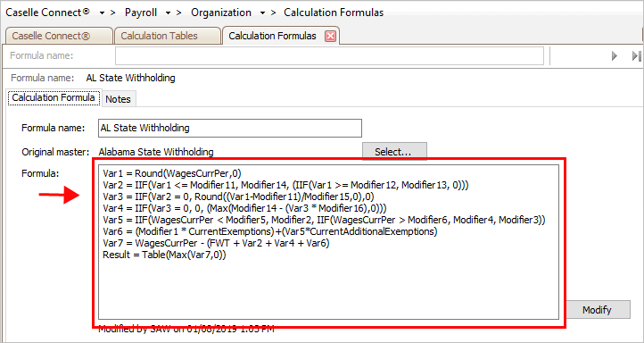Open the Notes sub-tab
Screen dimensions: 644x343
point(119,99)
